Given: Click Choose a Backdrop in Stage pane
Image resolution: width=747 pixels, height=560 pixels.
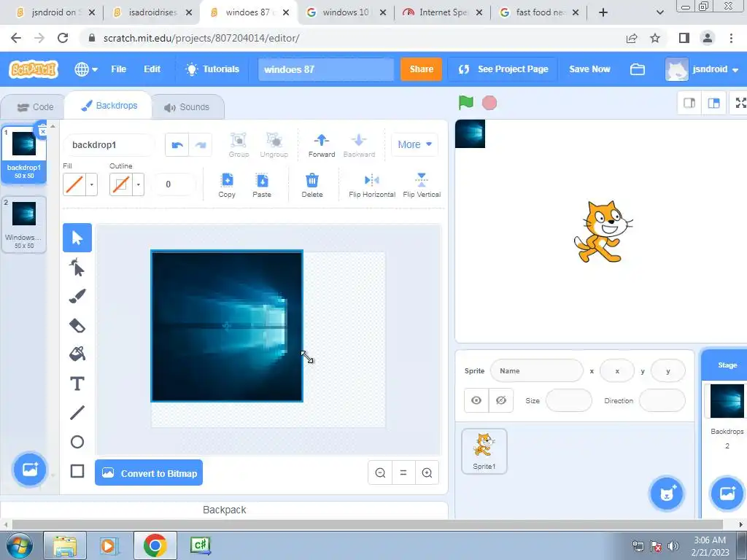Looking at the screenshot, I should point(727,494).
